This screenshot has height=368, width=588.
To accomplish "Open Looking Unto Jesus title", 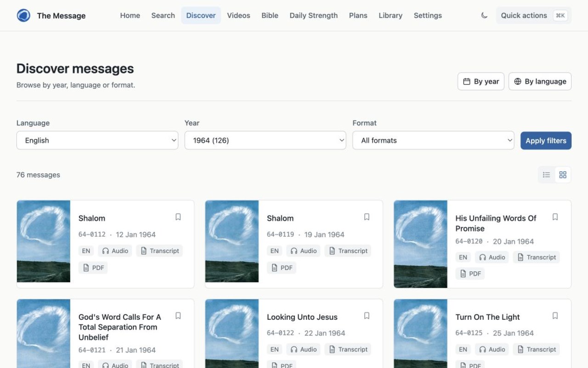I will pyautogui.click(x=302, y=317).
